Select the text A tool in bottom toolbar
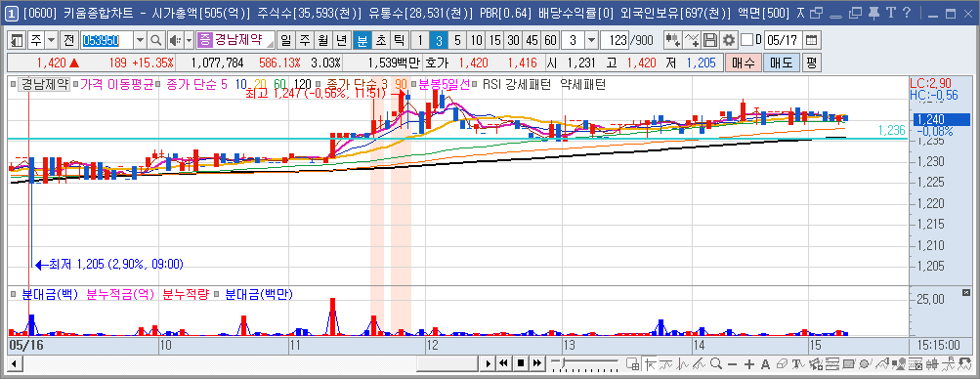Viewport: 980px width, 379px height. [766, 364]
